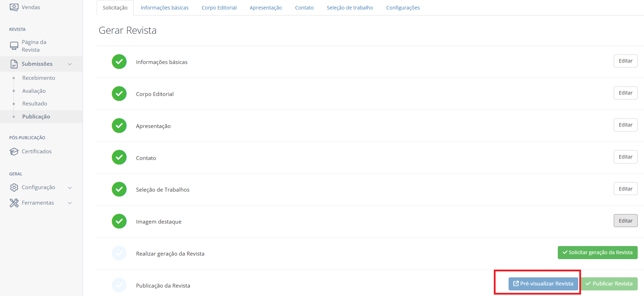Select the Solicitação tab
644x296 pixels.
(x=115, y=8)
